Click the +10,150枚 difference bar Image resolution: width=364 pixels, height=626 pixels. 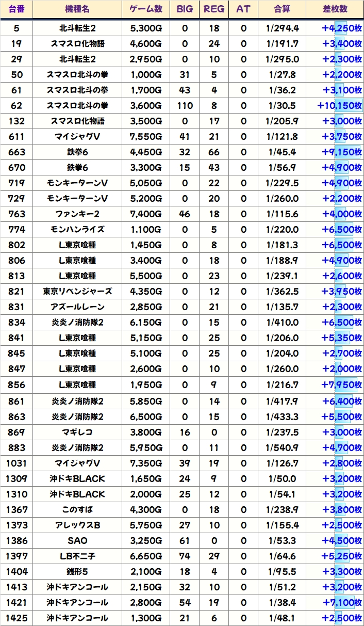coord(340,106)
